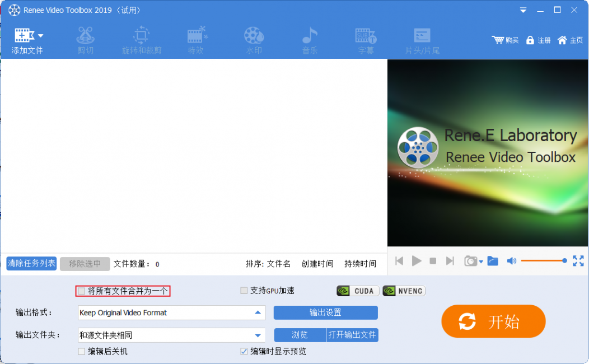Image resolution: width=589 pixels, height=364 pixels.
Task: Adjust the orange volume slider
Action: pyautogui.click(x=544, y=261)
